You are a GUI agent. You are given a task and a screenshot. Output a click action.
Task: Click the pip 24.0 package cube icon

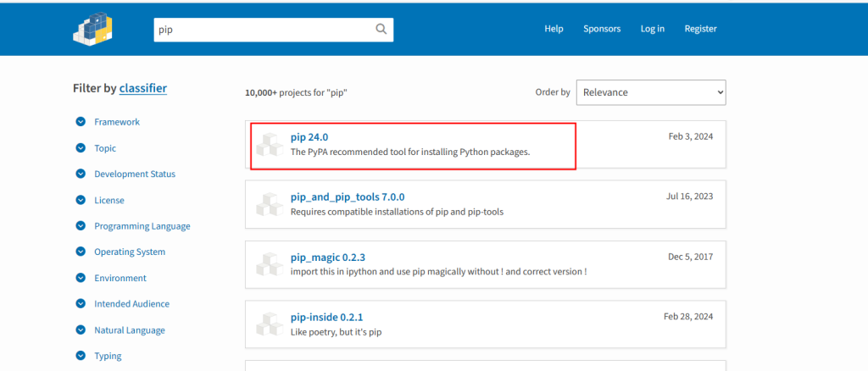270,145
